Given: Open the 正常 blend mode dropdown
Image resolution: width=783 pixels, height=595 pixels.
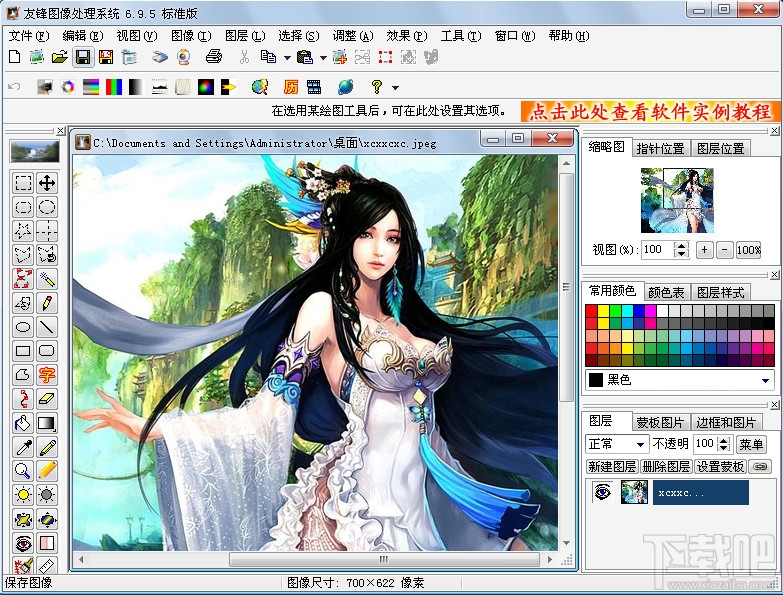Looking at the screenshot, I should [x=640, y=444].
